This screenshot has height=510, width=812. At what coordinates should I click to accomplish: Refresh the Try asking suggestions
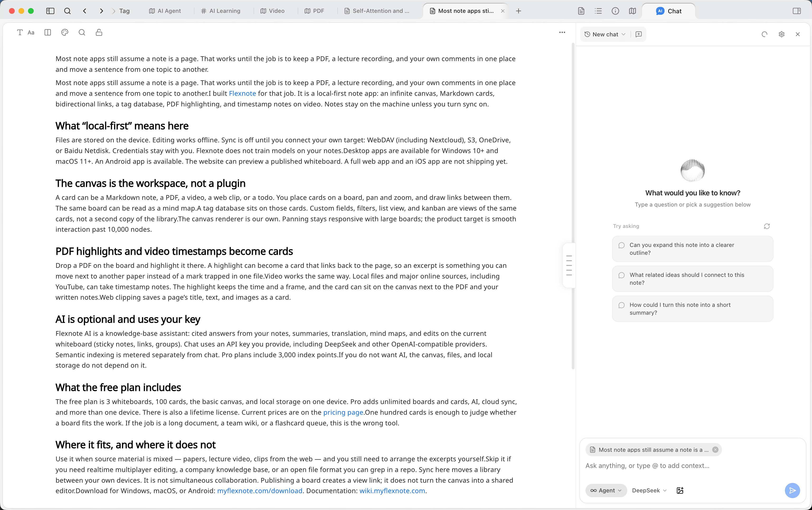tap(767, 226)
